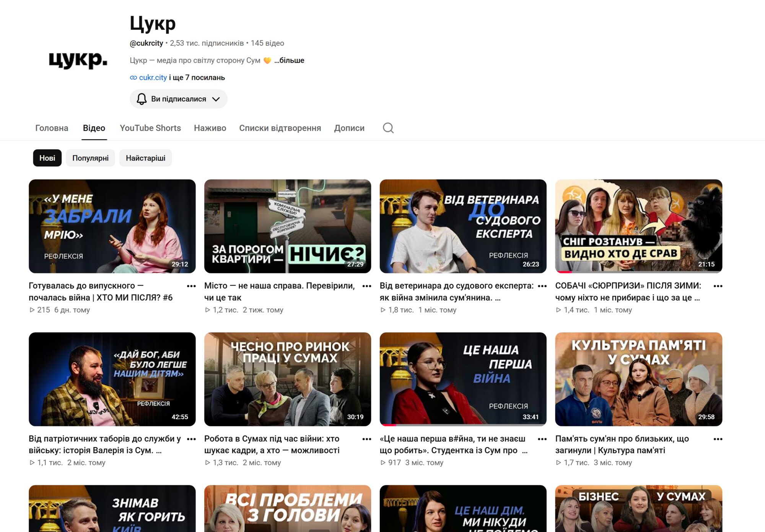Open menu for 'Від патріотичних таборів' video

[191, 439]
